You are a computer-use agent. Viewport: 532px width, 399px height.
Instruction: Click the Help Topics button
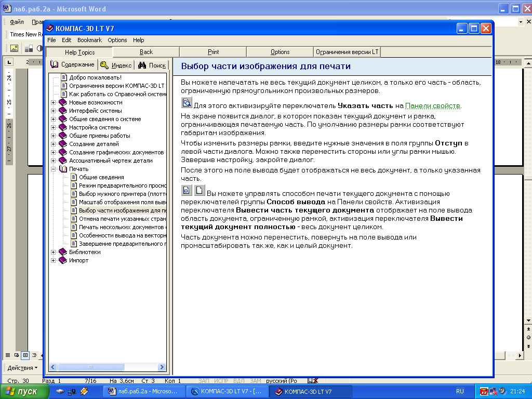click(79, 52)
